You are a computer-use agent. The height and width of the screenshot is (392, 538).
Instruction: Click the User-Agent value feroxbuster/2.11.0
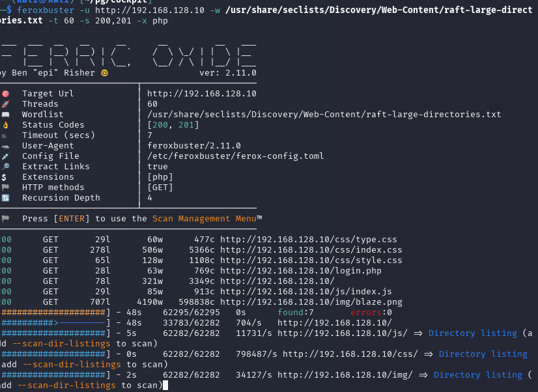click(194, 146)
